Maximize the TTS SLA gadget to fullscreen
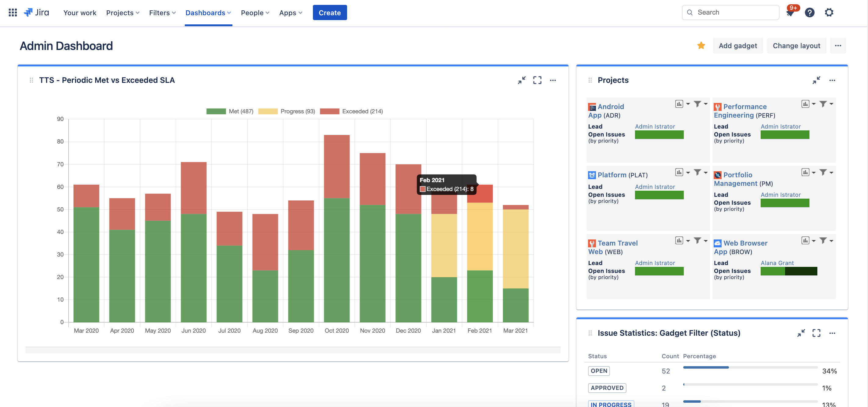The width and height of the screenshot is (868, 407). [537, 80]
